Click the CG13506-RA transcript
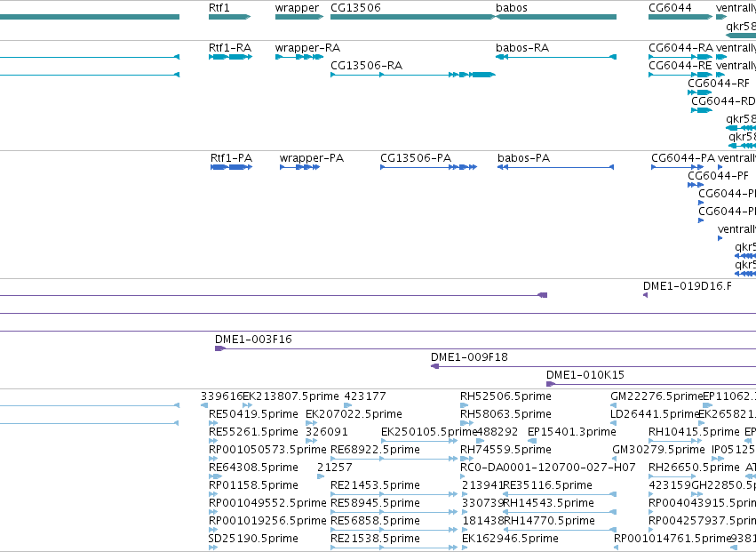The image size is (756, 552). (x=413, y=75)
